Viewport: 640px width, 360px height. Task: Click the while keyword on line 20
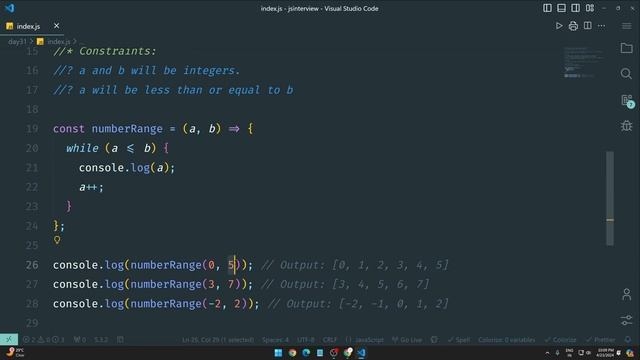click(x=82, y=148)
